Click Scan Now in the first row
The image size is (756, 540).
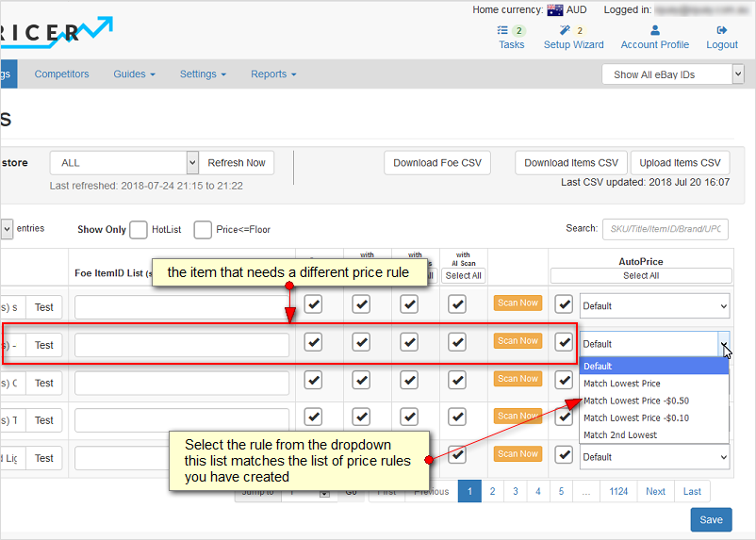click(x=518, y=303)
